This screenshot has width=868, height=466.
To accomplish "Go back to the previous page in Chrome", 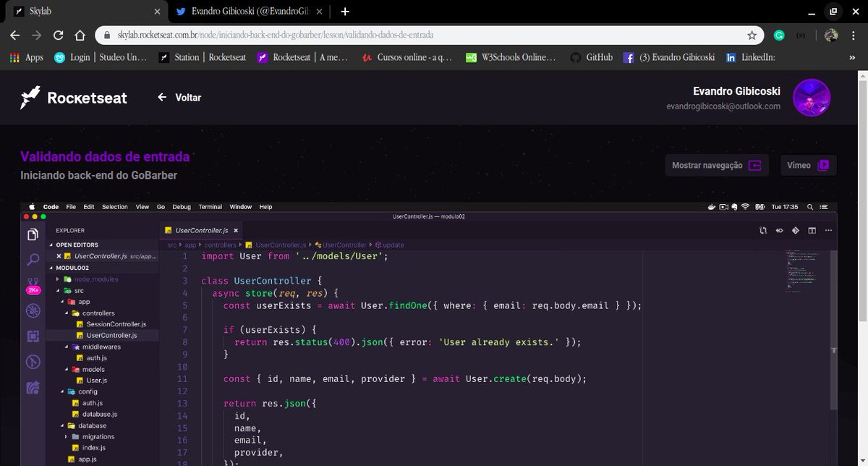I will [15, 35].
